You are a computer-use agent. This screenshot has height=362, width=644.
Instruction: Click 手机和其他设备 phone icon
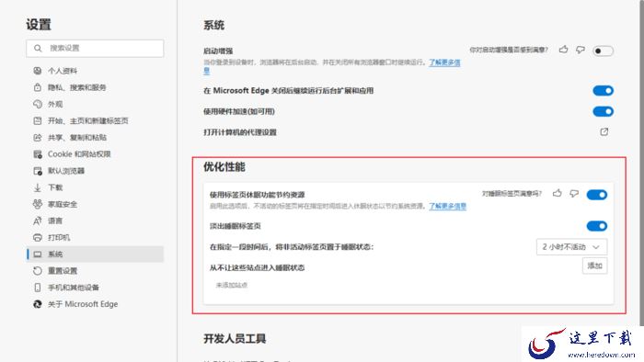(x=38, y=288)
